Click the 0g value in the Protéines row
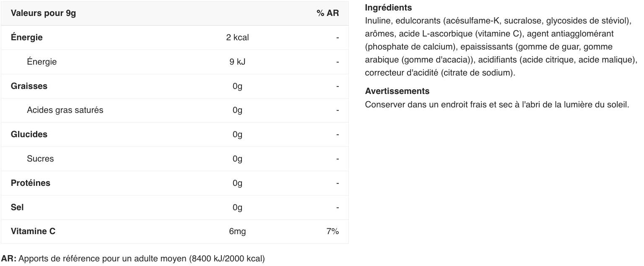This screenshot has width=644, height=266. tap(237, 183)
